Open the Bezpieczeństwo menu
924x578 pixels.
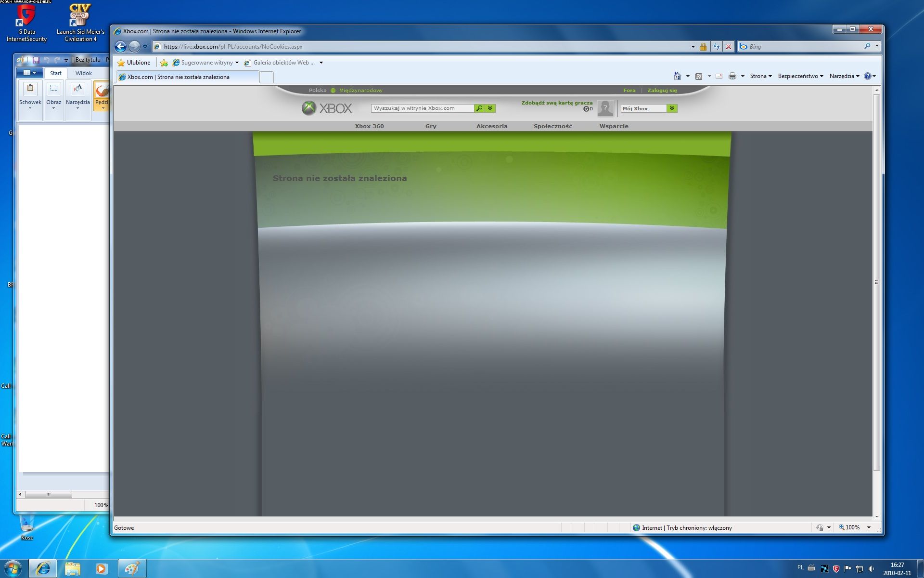coord(800,76)
